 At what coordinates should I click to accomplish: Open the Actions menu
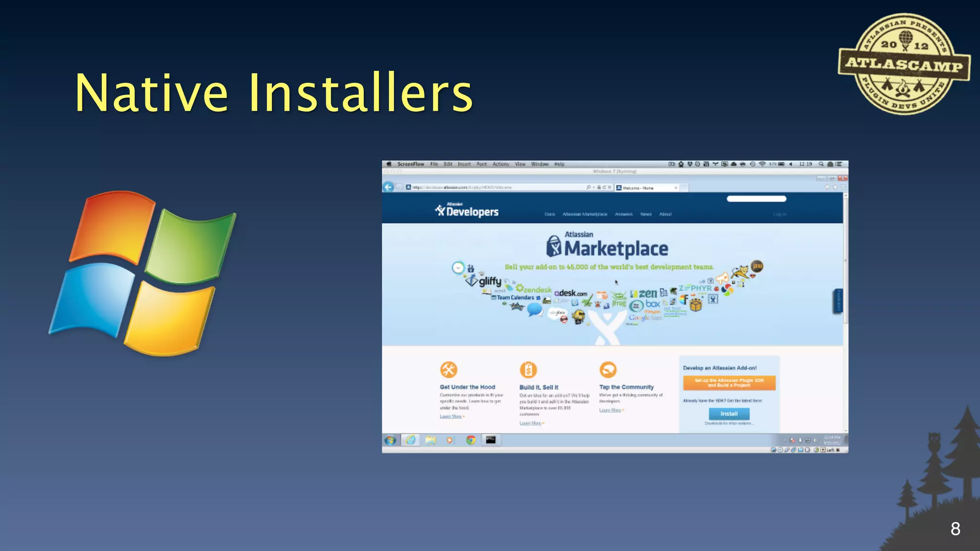tap(501, 164)
